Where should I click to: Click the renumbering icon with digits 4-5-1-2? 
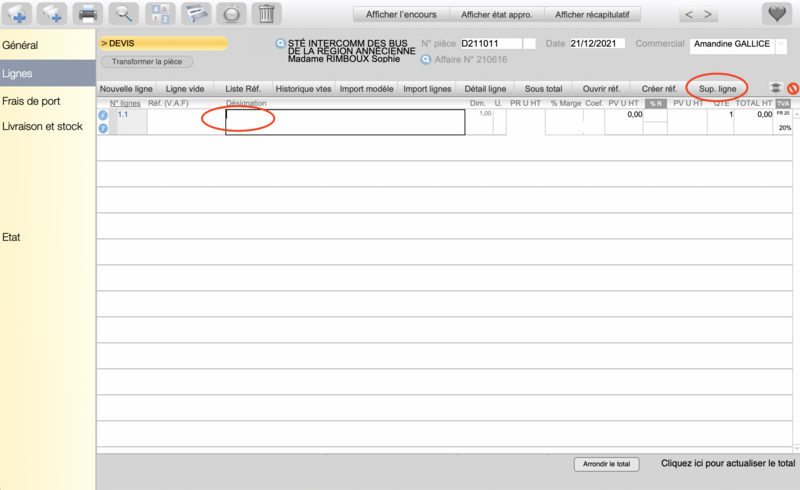click(x=160, y=14)
